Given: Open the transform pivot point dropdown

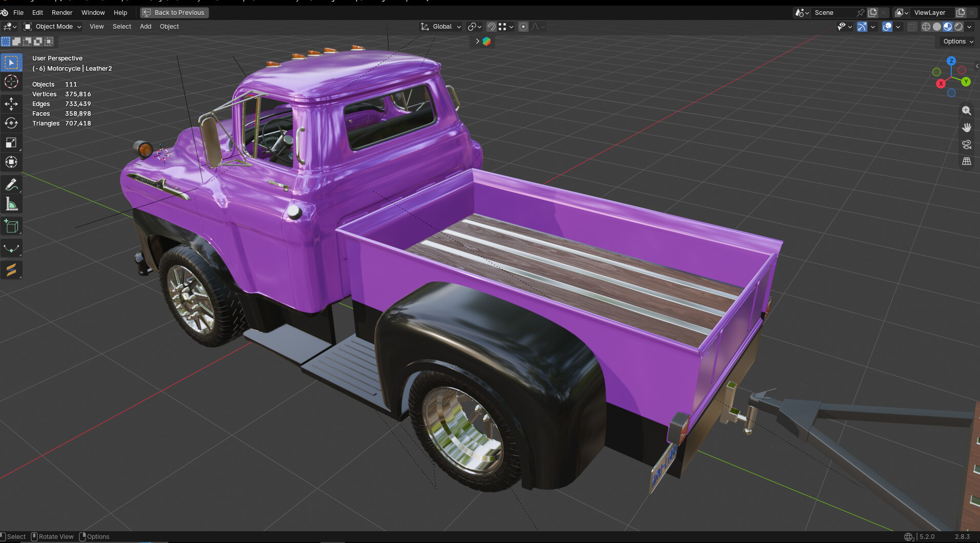Looking at the screenshot, I should tap(475, 27).
